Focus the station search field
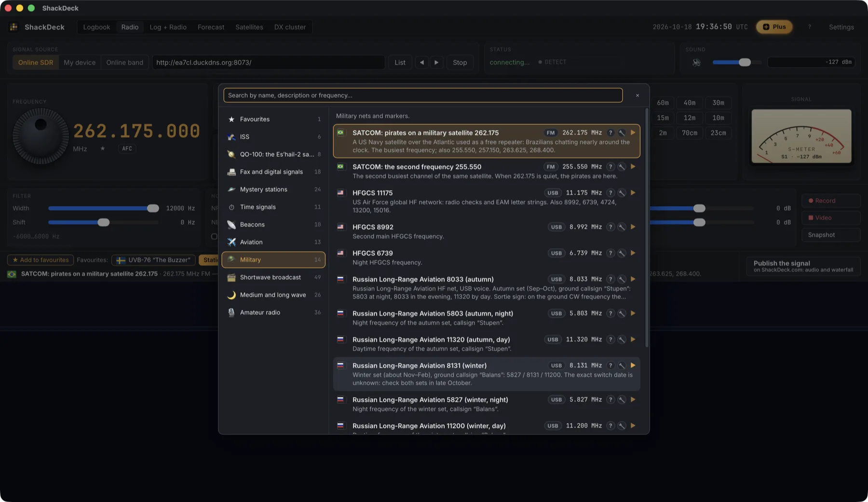 click(423, 95)
